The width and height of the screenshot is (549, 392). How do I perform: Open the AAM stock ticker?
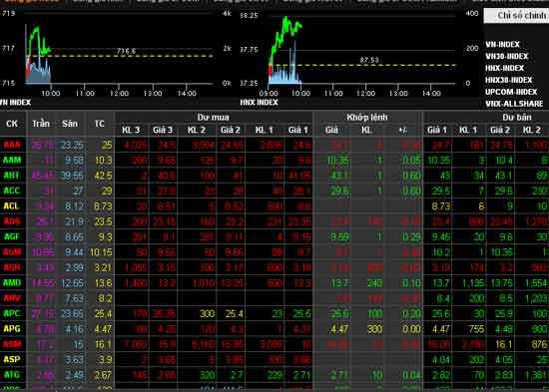pos(12,160)
